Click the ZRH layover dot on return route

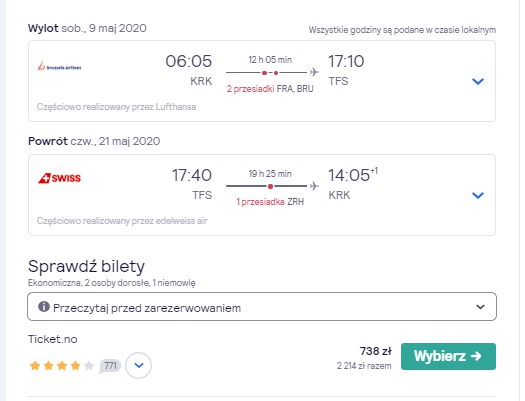271,186
